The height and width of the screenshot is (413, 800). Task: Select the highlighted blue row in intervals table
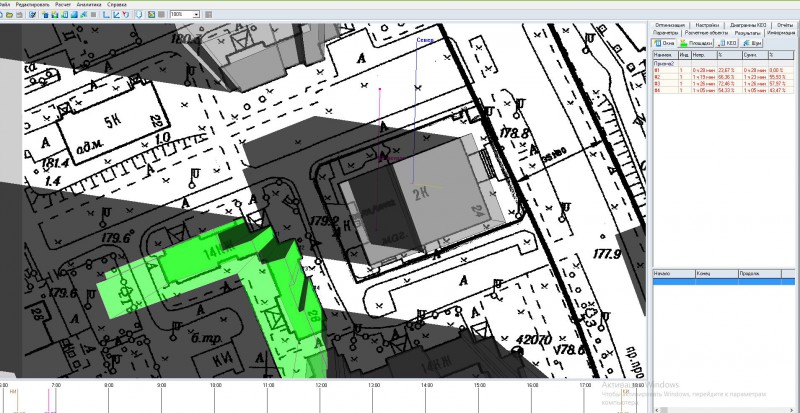pos(723,282)
